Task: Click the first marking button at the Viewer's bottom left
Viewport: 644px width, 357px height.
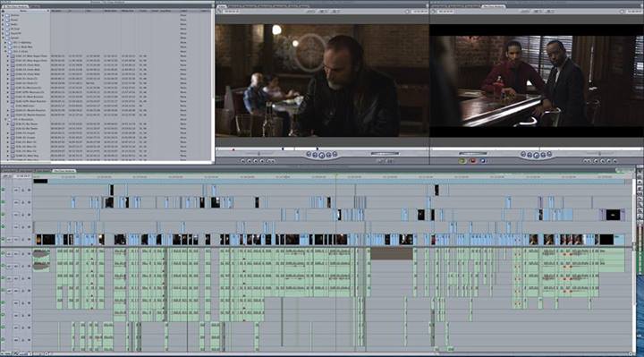Action: (x=242, y=161)
